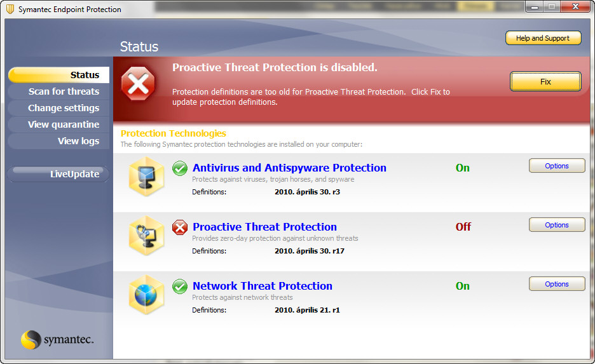This screenshot has width=595, height=364.
Task: Open Options for Antivirus and Antispyware Protection
Action: (x=557, y=166)
